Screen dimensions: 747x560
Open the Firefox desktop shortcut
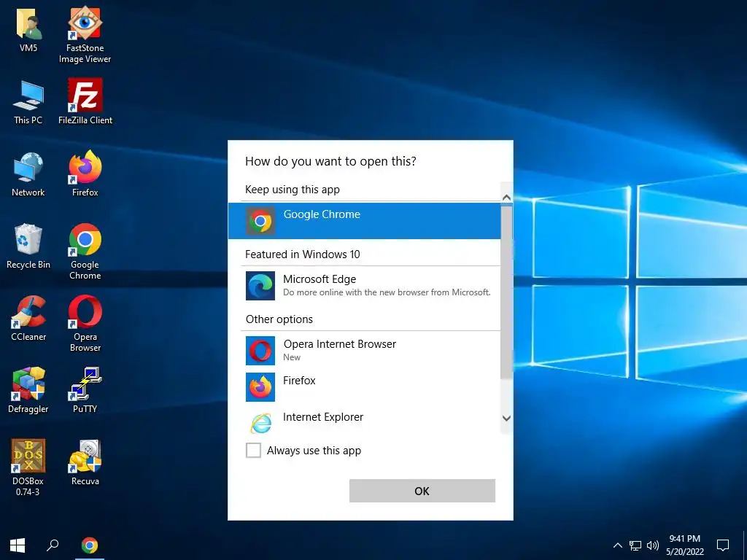[85, 174]
